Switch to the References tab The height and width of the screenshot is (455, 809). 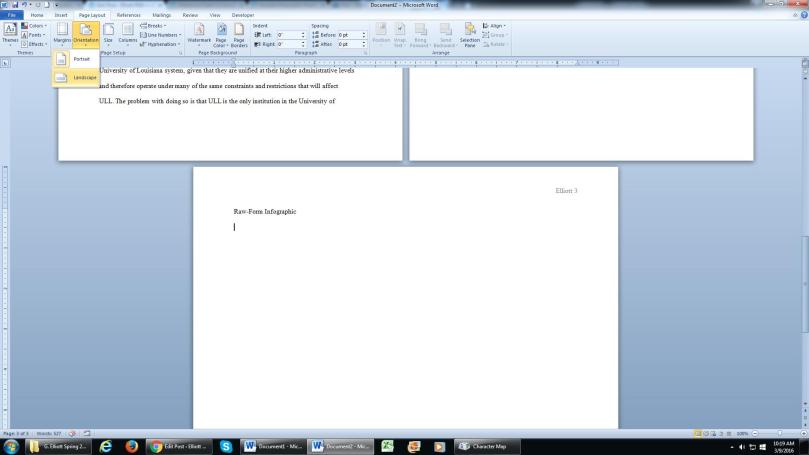pos(128,15)
